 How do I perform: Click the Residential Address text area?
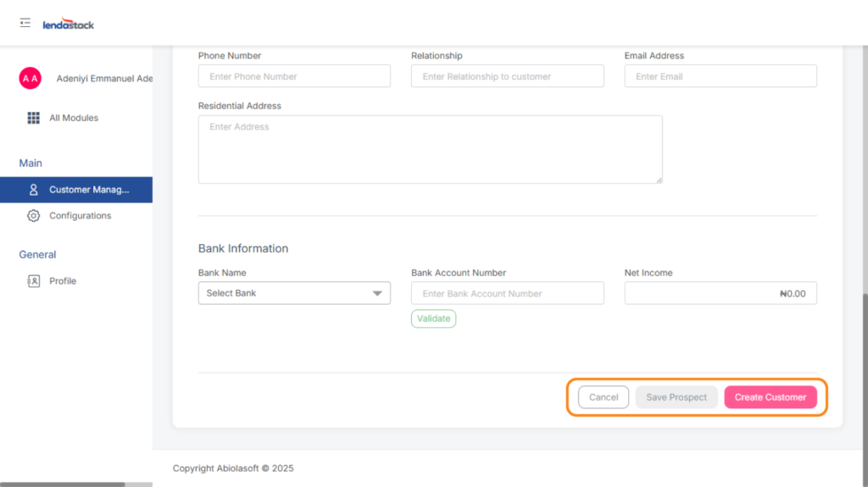point(430,149)
